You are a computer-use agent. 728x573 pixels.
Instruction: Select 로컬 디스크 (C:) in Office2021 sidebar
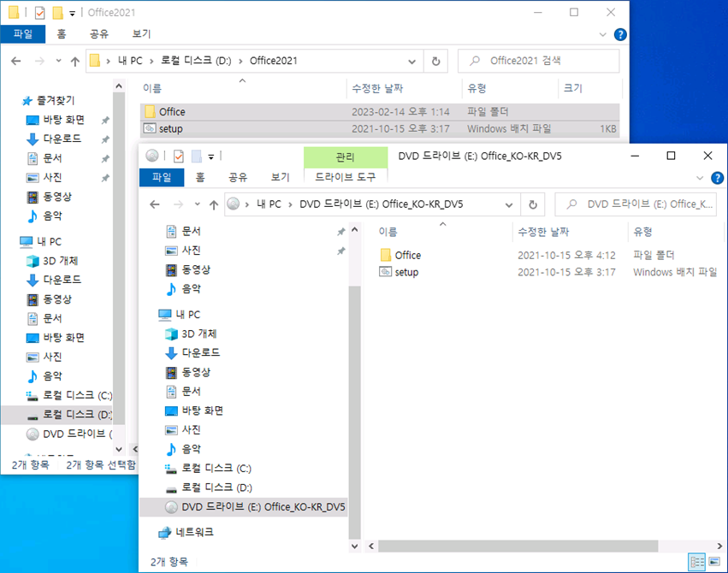[x=69, y=395]
